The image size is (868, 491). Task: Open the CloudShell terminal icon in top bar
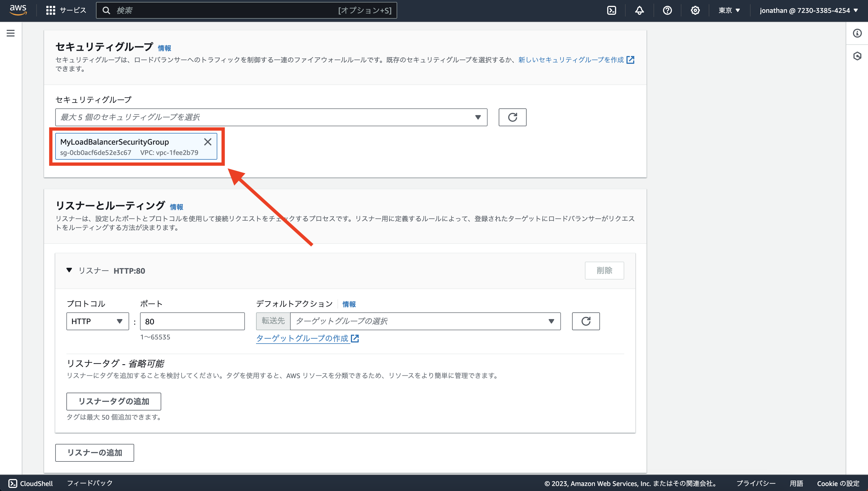pos(612,10)
